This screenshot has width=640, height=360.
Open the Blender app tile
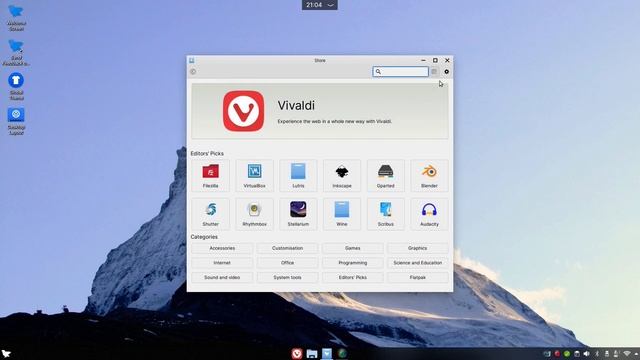(x=429, y=176)
